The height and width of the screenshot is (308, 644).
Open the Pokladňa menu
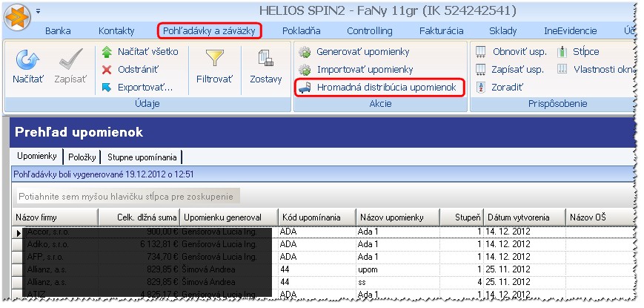[302, 31]
